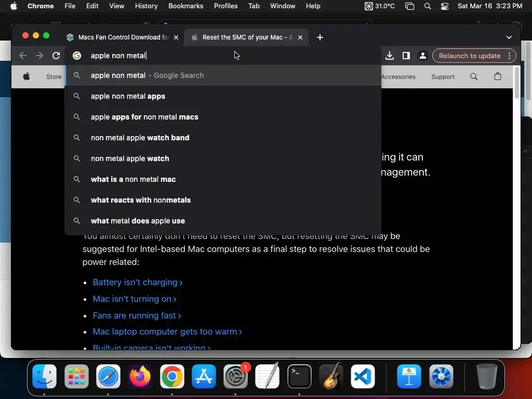Open the Chrome application menu

(x=41, y=6)
